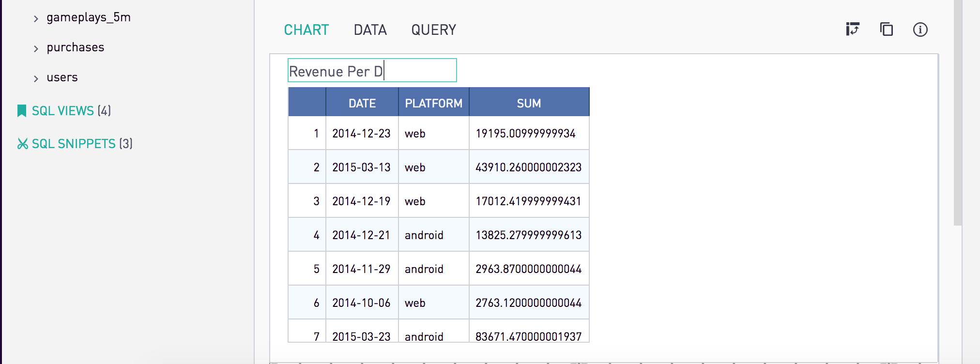Click sum value 2763.1200000000044
The width and height of the screenshot is (980, 364).
point(529,303)
